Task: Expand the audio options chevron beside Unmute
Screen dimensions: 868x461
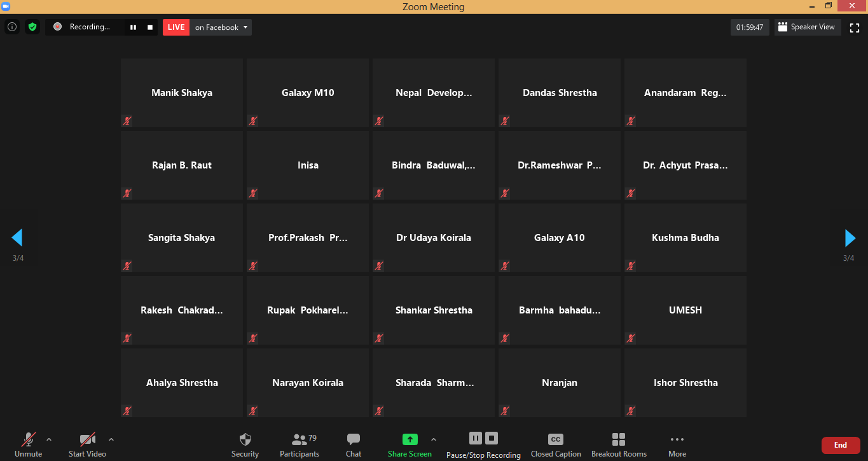Action: coord(49,439)
